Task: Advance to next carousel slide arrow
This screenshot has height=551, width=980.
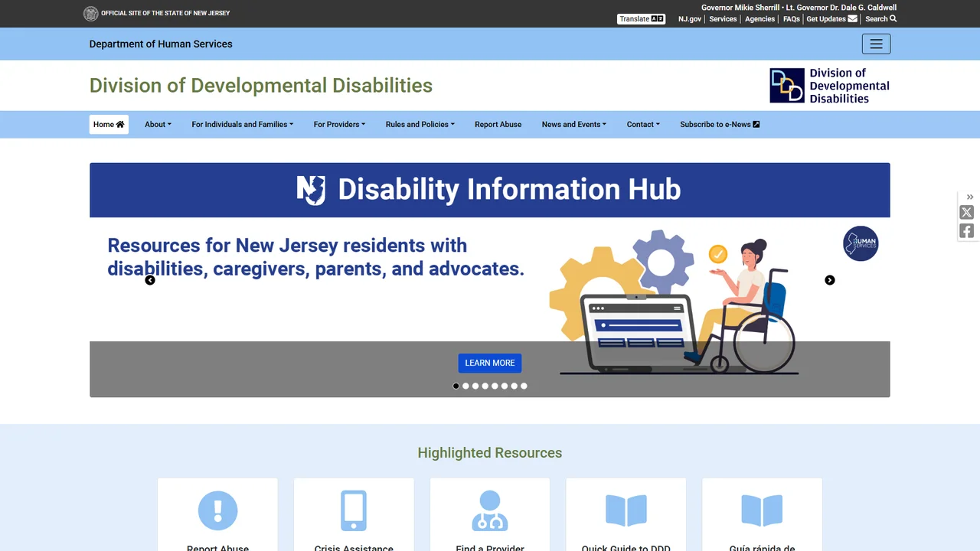Action: (830, 280)
